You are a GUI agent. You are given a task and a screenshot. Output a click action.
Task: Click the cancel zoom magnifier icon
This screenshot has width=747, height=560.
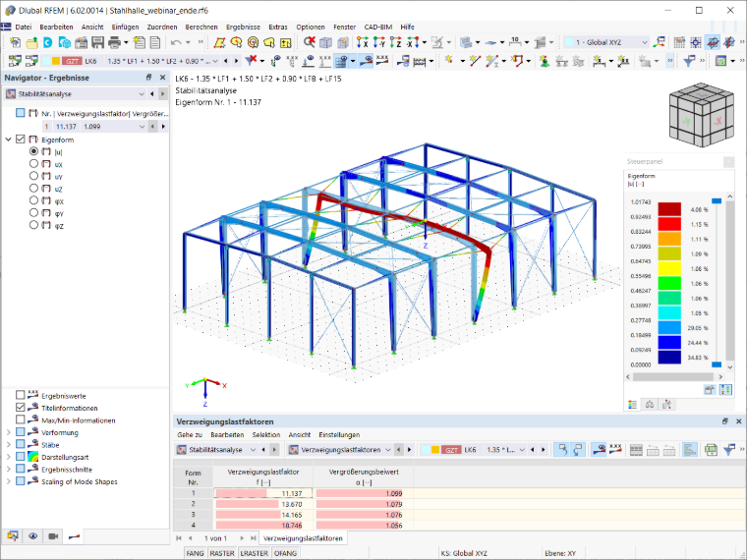pyautogui.click(x=310, y=42)
